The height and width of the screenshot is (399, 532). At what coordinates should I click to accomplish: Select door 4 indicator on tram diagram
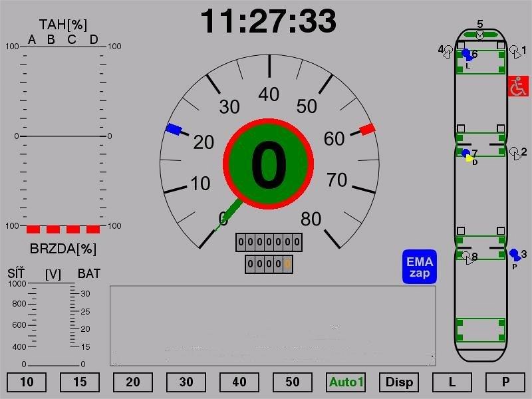coord(447,51)
